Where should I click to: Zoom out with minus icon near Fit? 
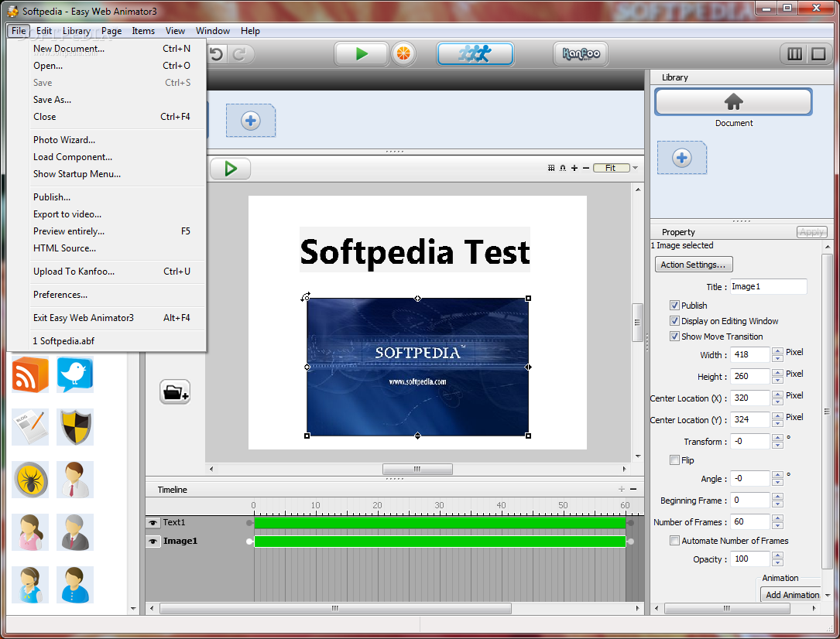pos(586,168)
